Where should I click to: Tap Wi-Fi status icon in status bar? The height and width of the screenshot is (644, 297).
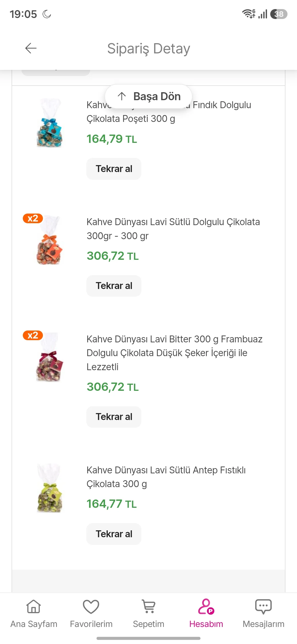click(x=249, y=14)
